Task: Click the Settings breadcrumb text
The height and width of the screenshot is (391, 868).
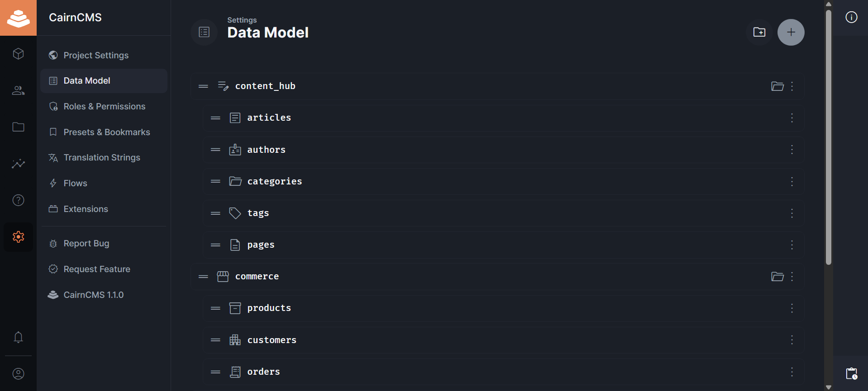Action: tap(242, 20)
